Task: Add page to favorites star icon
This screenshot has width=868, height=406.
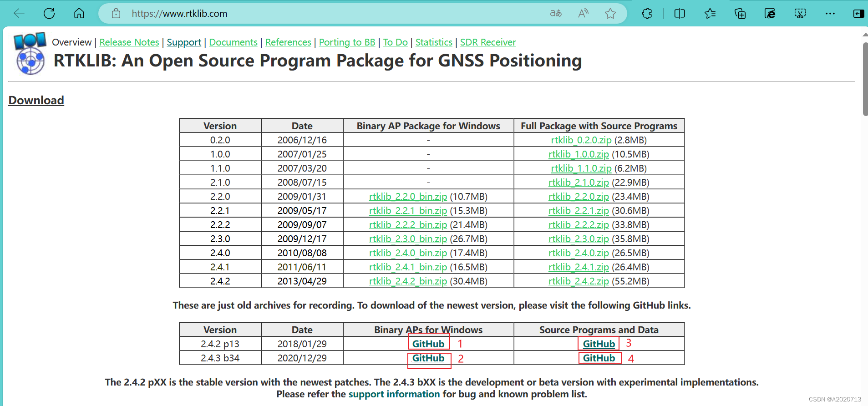Action: coord(610,13)
